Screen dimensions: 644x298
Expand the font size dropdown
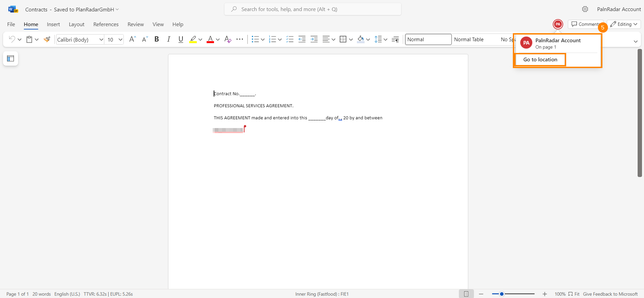[x=120, y=40]
